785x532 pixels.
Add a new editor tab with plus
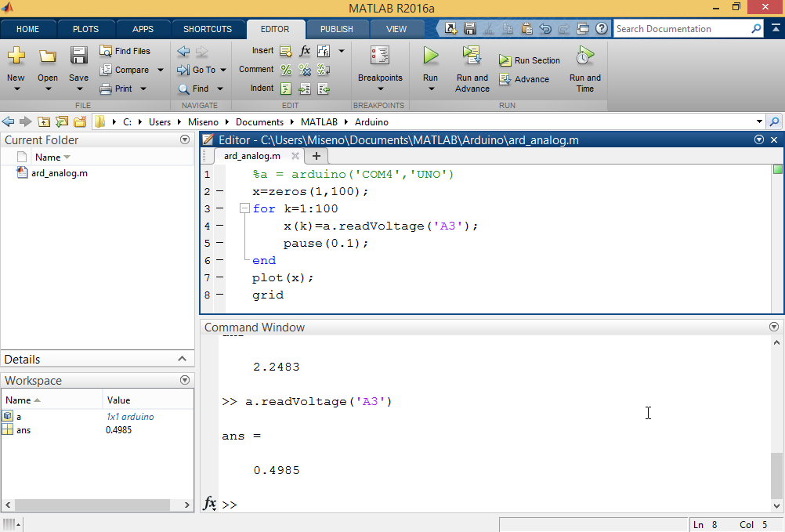pos(316,156)
